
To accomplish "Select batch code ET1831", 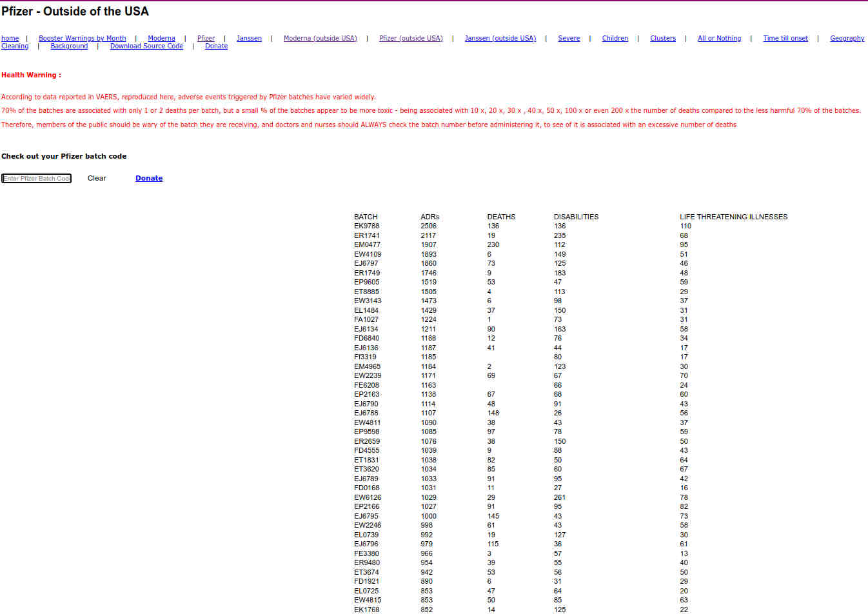I will tap(367, 461).
